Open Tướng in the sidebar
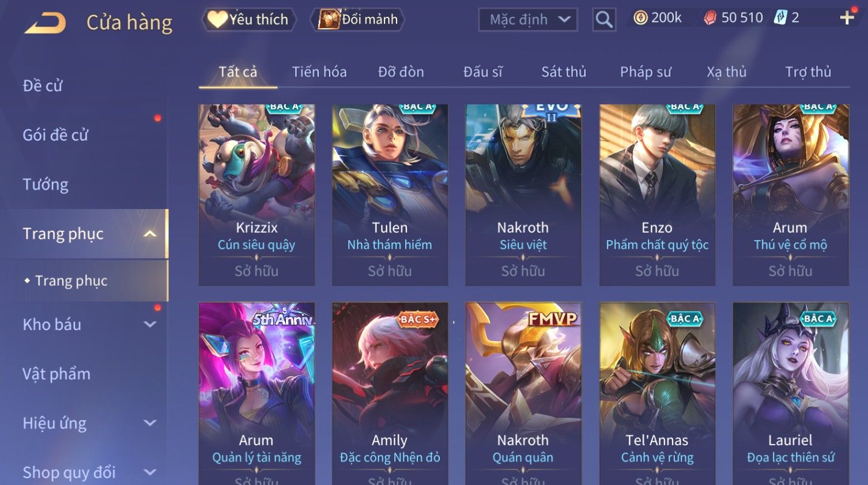The width and height of the screenshot is (868, 485). (x=46, y=184)
